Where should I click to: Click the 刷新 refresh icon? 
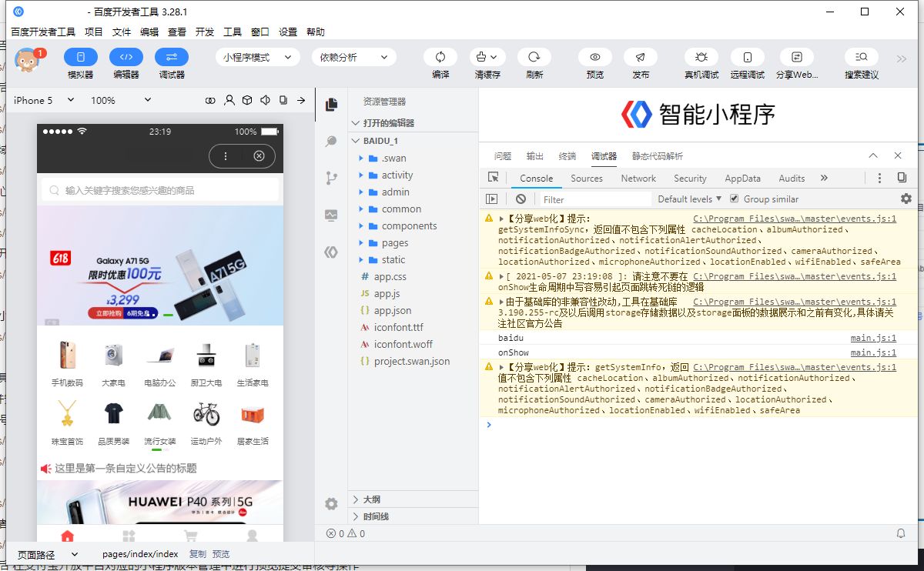tap(534, 58)
